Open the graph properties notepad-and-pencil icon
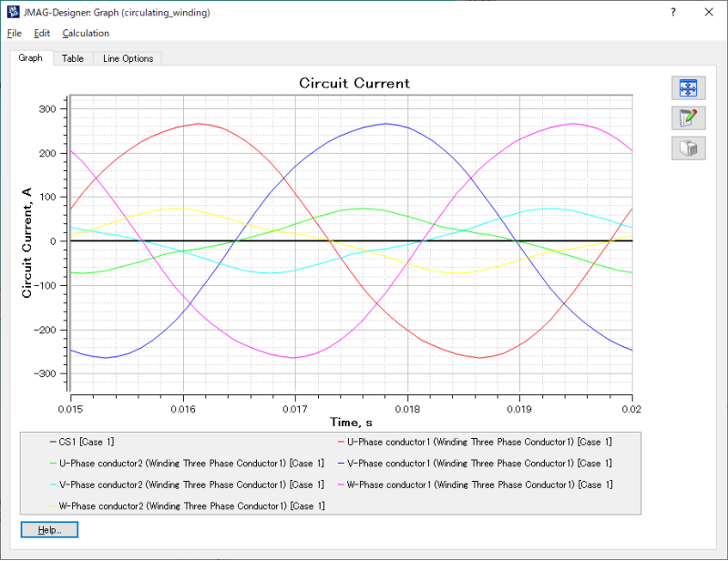This screenshot has height=561, width=728. pos(688,117)
